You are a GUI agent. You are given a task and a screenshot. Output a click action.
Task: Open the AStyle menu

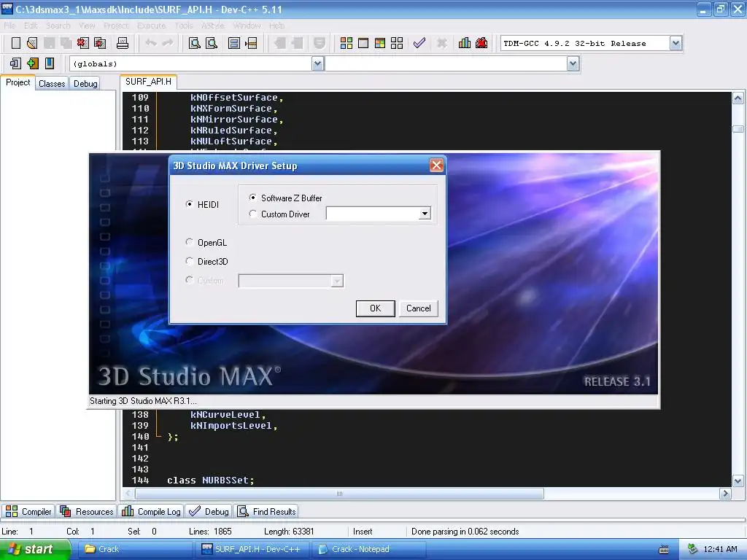pos(212,26)
